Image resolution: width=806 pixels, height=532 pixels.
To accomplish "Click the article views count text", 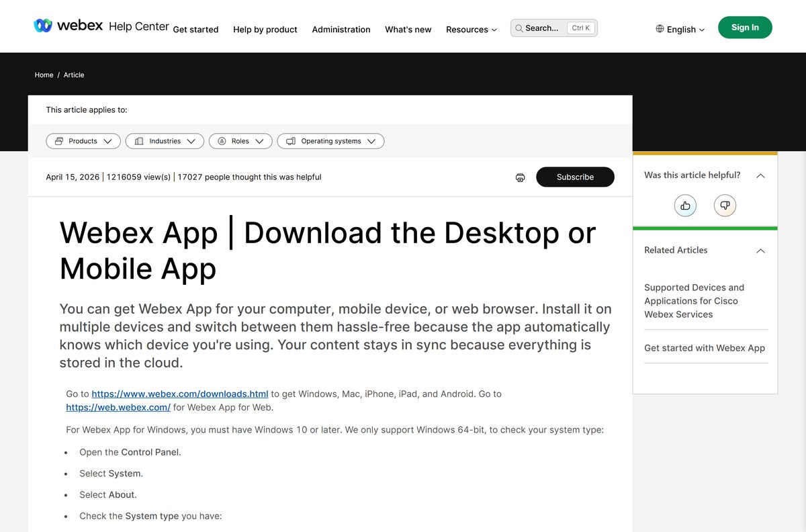I will pyautogui.click(x=138, y=177).
